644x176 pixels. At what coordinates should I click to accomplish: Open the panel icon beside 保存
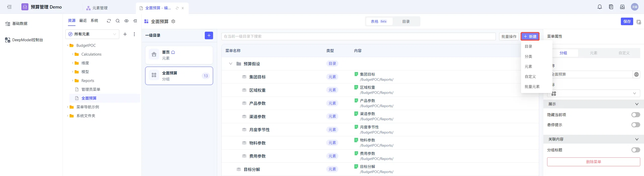click(639, 22)
